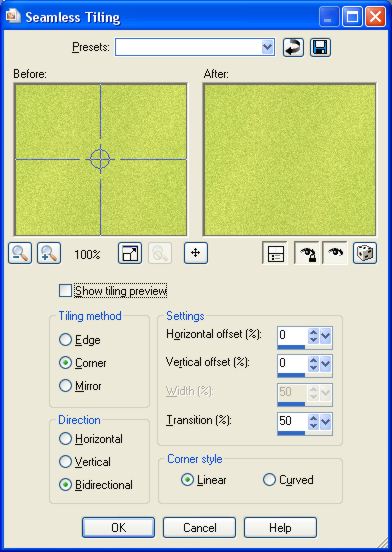This screenshot has height=552, width=392.
Task: Zoom in the preview with the plus magnifier
Action: (x=49, y=253)
